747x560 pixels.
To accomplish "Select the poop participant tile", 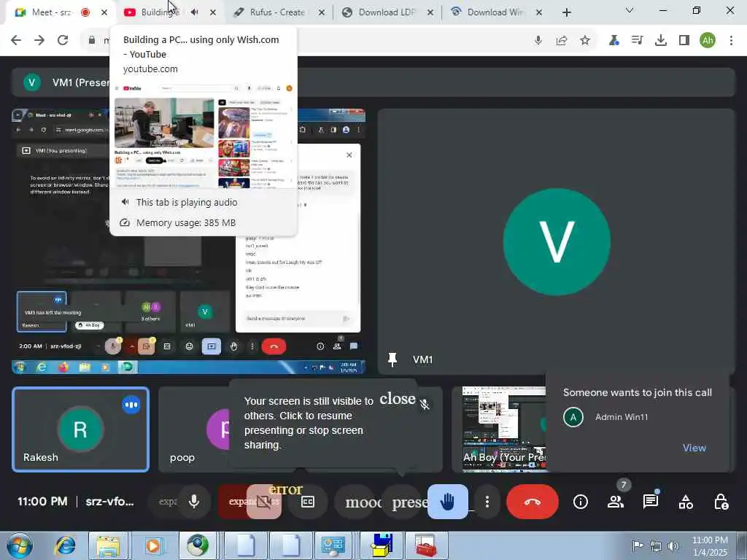I will pos(193,429).
